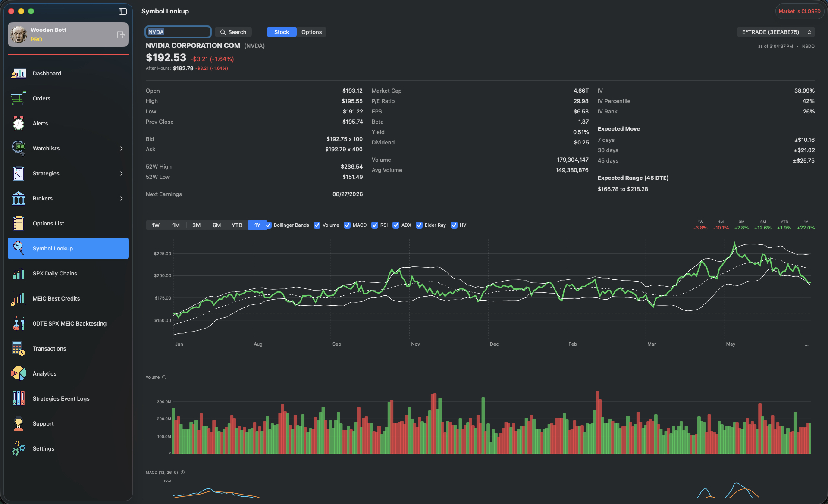
Task: Expand the Strategies submenu chevron
Action: click(121, 173)
